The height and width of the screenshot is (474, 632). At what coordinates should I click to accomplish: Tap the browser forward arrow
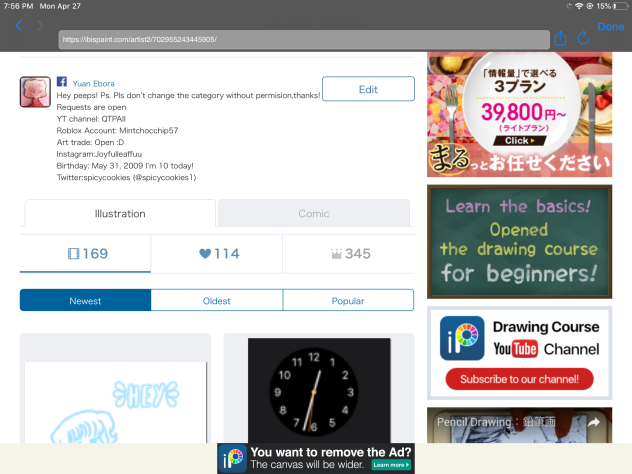tap(40, 26)
